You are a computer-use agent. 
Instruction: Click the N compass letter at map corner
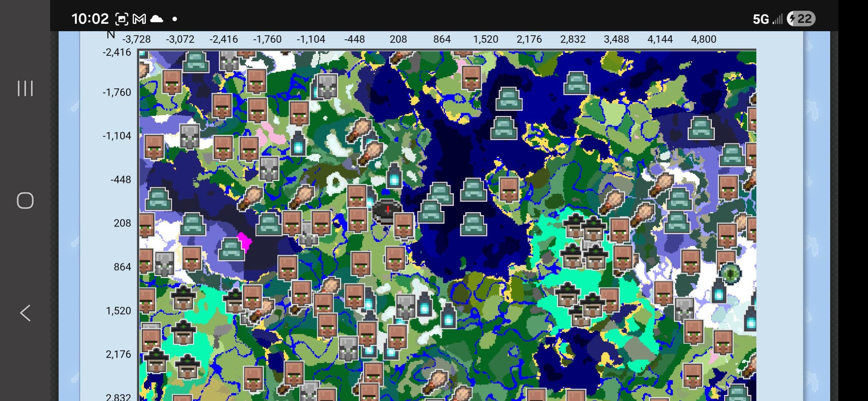coord(111,35)
